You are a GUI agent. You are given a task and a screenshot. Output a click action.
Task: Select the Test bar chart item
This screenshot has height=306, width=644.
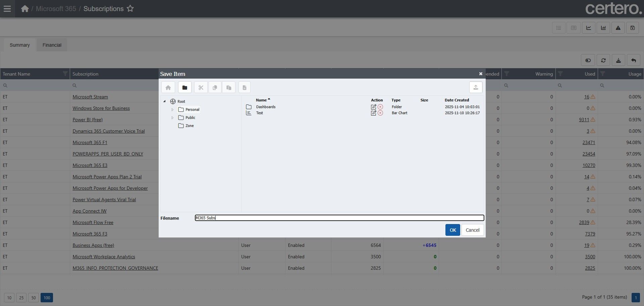[260, 113]
